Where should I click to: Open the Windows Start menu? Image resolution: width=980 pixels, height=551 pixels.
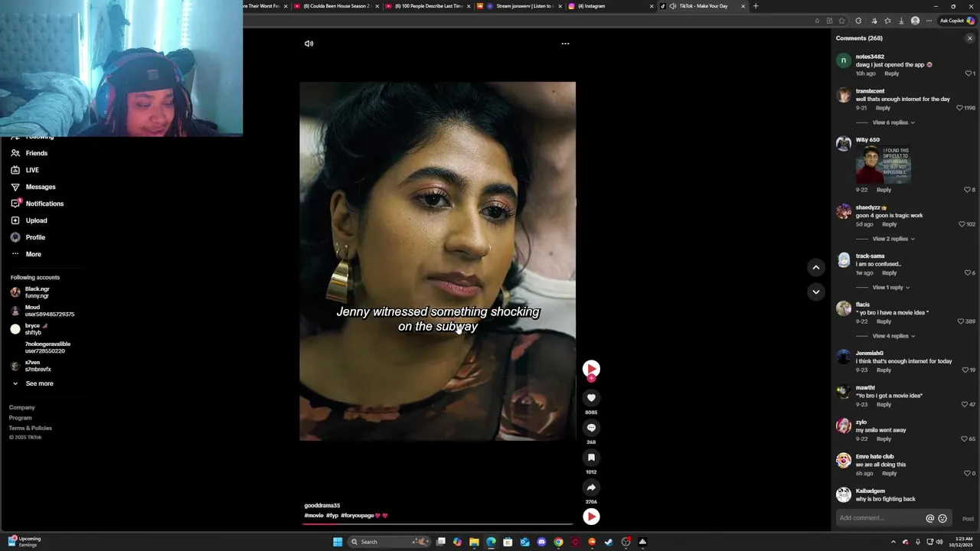(337, 542)
